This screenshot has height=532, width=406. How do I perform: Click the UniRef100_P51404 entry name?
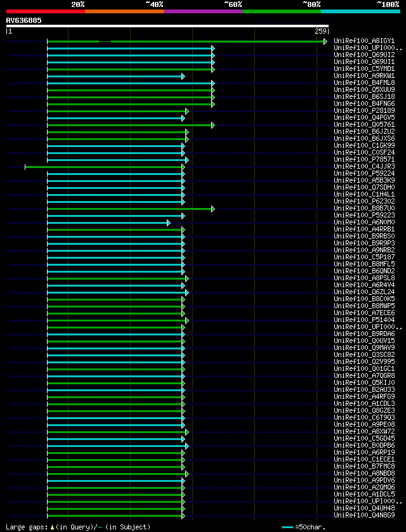364,320
